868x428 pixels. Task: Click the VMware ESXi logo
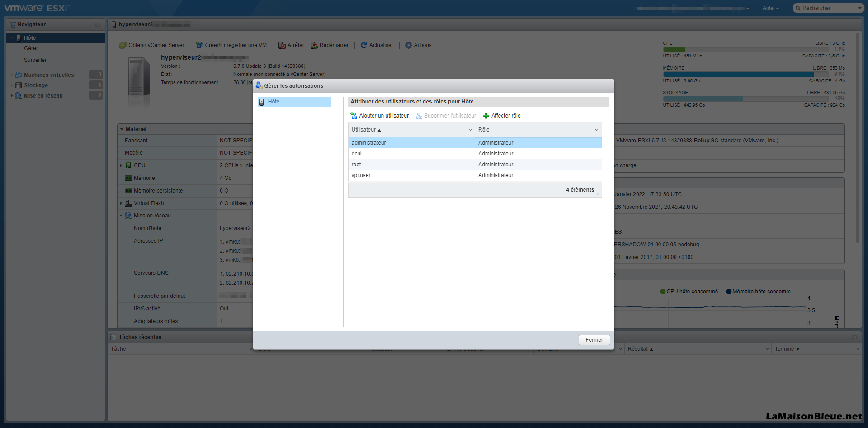pyautogui.click(x=37, y=8)
